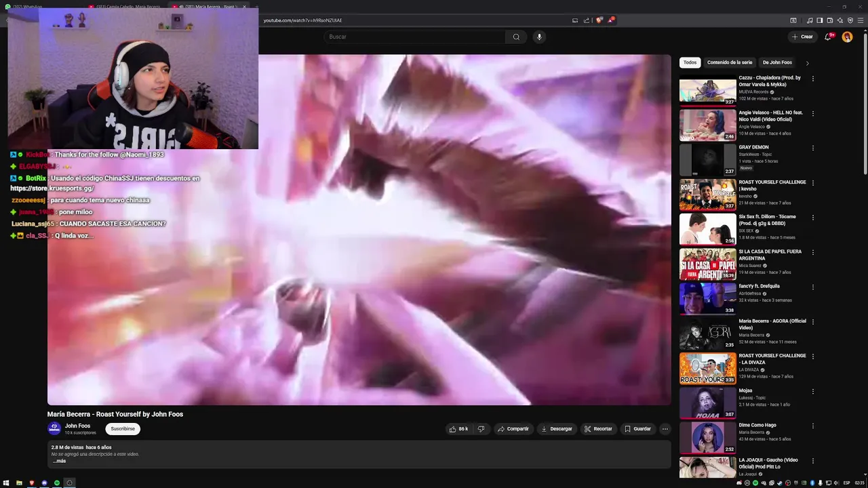Screen dimensions: 868x488
Task: Open the YouTube account avatar menu
Action: tap(847, 37)
